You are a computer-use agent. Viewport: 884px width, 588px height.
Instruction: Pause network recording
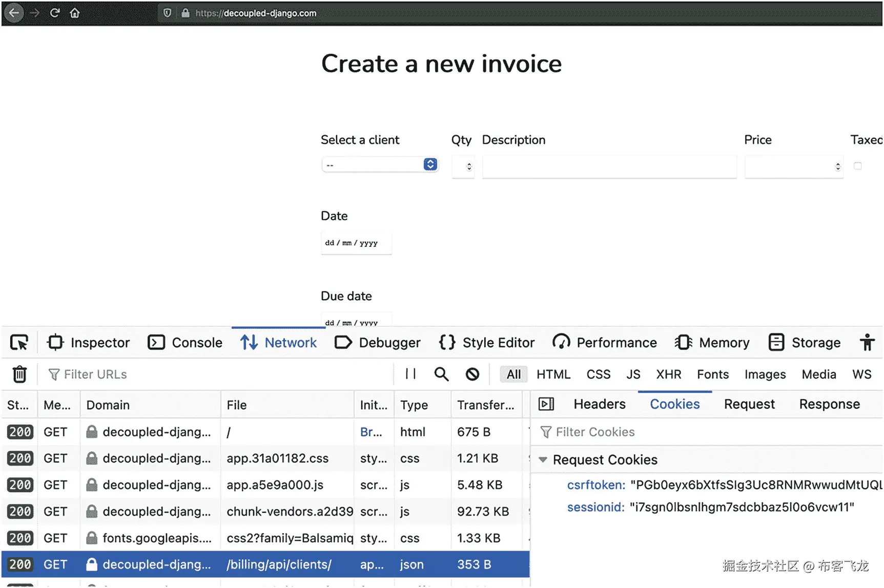pyautogui.click(x=410, y=374)
